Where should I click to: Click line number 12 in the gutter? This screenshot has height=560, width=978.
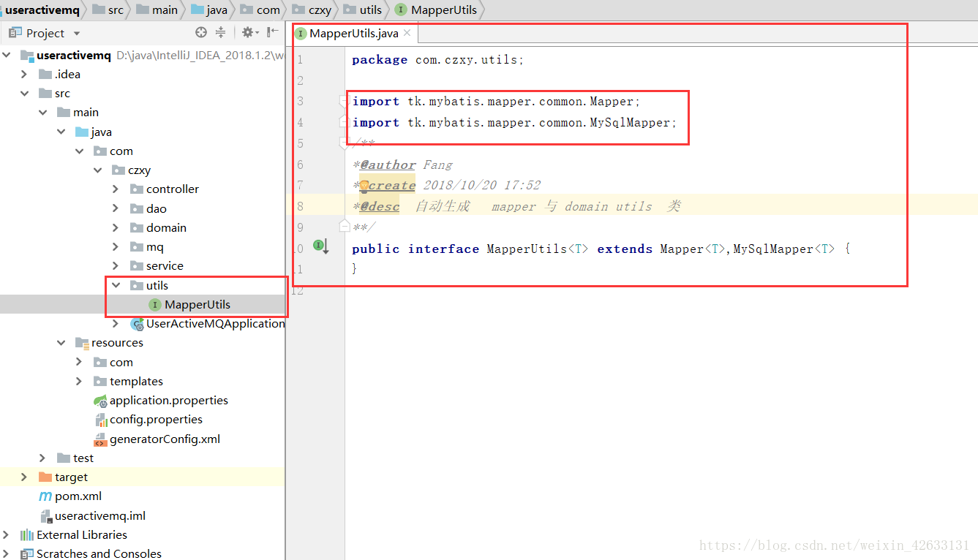(297, 290)
